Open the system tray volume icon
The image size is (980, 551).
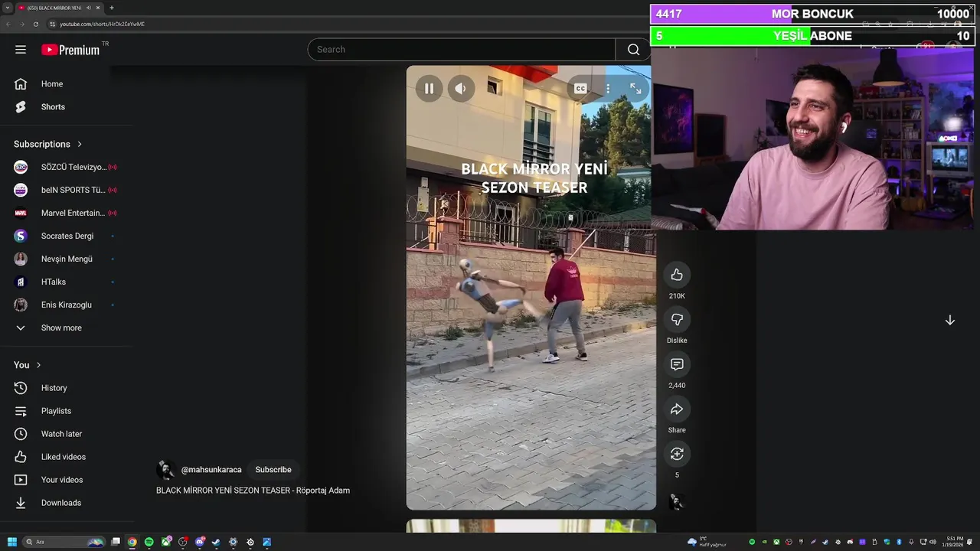coord(933,542)
